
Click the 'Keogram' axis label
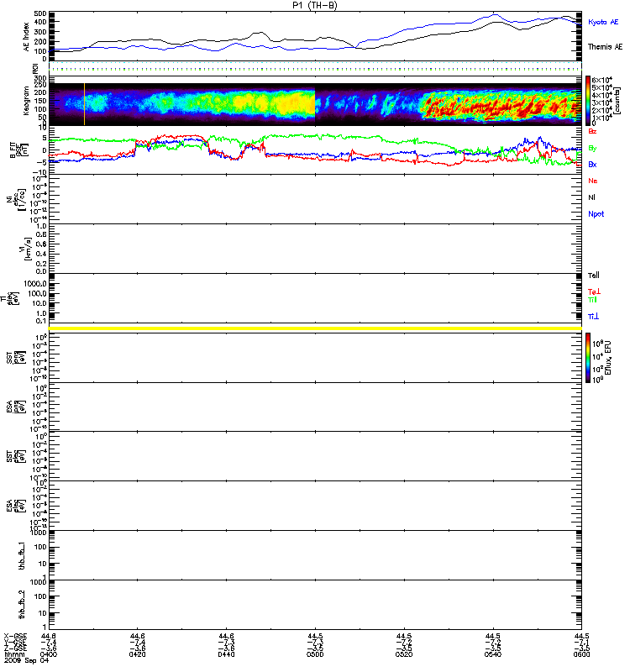pyautogui.click(x=26, y=101)
